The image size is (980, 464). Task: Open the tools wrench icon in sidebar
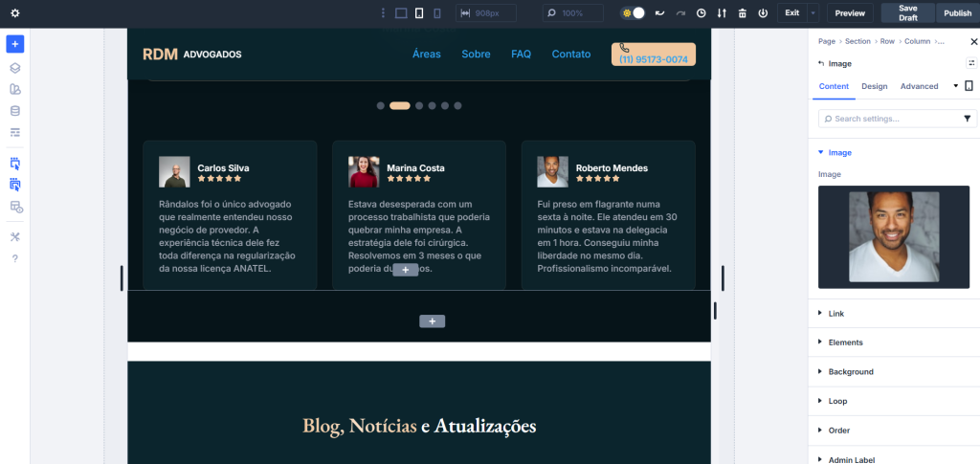[x=15, y=236]
